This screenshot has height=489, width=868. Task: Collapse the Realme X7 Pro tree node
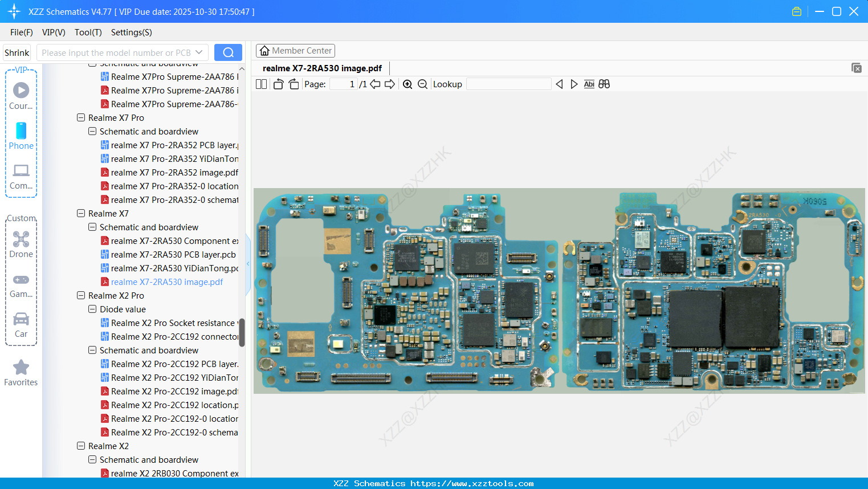pos(81,118)
